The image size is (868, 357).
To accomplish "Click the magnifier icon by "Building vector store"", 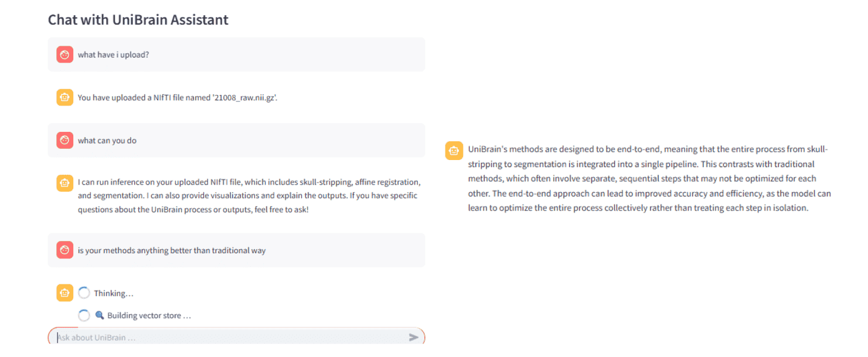I will click(x=100, y=315).
